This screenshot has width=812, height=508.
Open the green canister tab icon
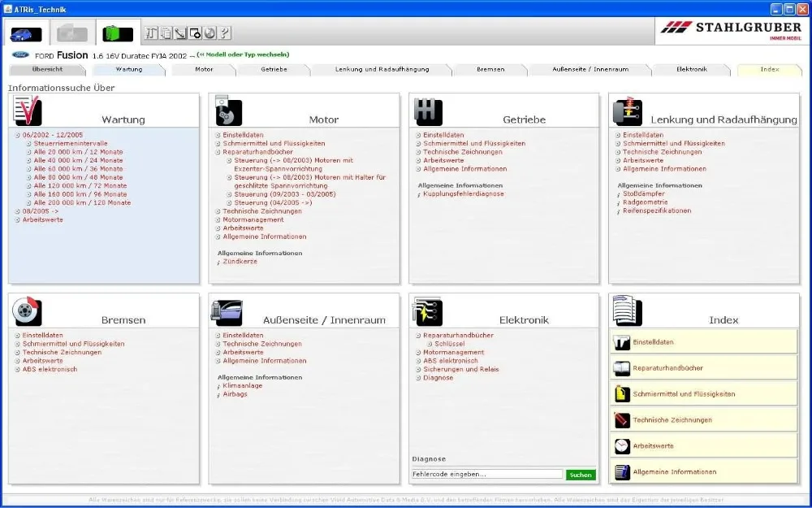coord(118,34)
